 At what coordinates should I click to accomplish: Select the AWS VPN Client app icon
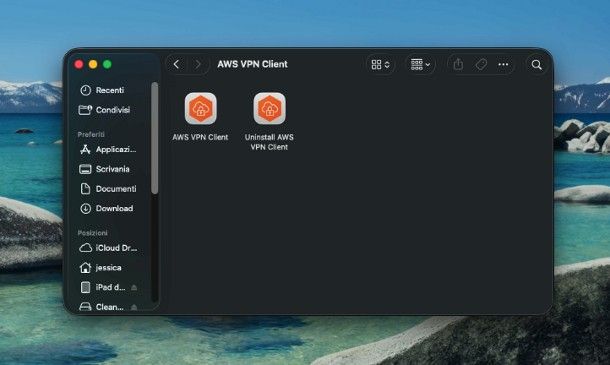(x=200, y=109)
